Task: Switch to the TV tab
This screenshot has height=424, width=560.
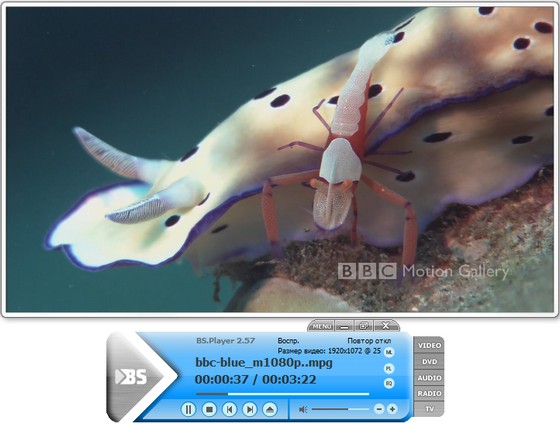Action: tap(429, 409)
